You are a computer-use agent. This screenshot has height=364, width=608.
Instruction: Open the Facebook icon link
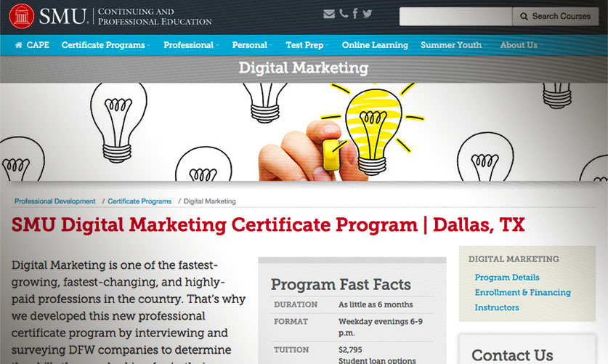(355, 14)
